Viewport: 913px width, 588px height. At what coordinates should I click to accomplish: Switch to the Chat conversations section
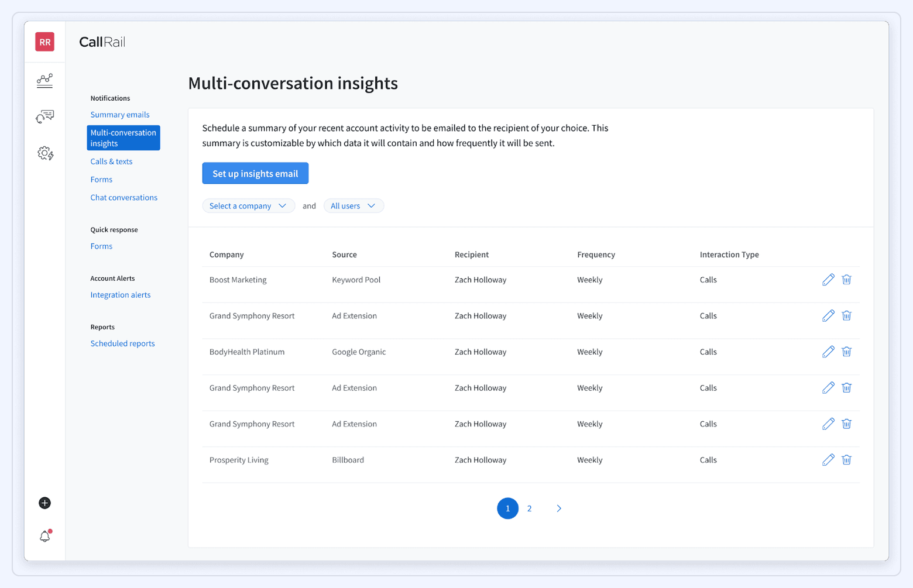[x=123, y=197]
